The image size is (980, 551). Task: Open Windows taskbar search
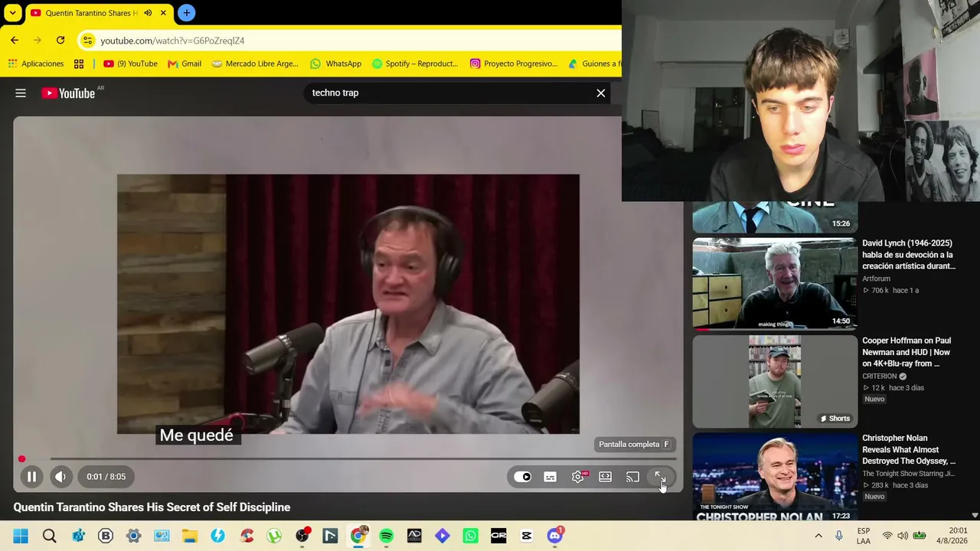49,536
